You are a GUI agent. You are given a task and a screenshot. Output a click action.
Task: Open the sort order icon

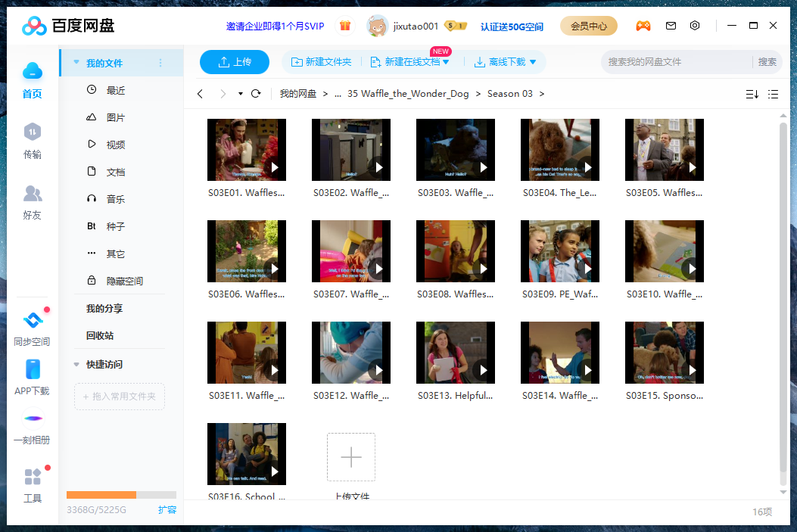752,94
